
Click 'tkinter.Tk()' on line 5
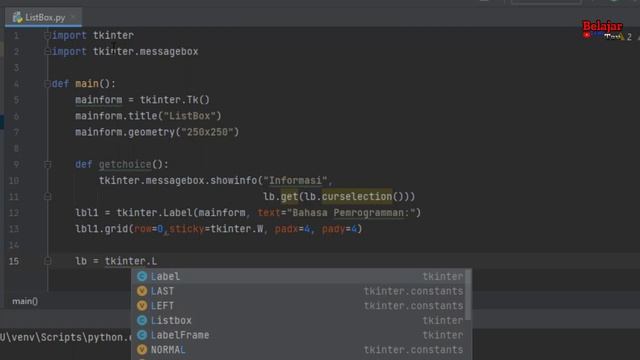click(x=175, y=100)
